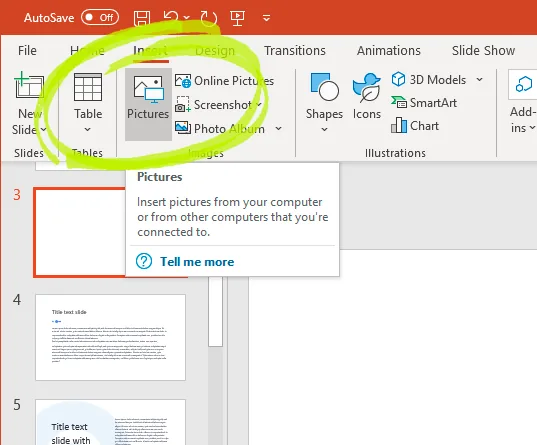
Task: Click the Undo arrow icon
Action: tap(171, 17)
